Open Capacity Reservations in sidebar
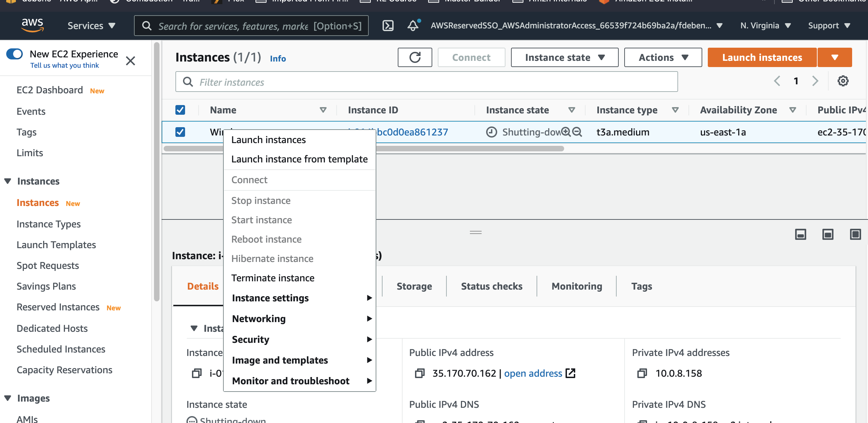The image size is (868, 423). (x=65, y=370)
